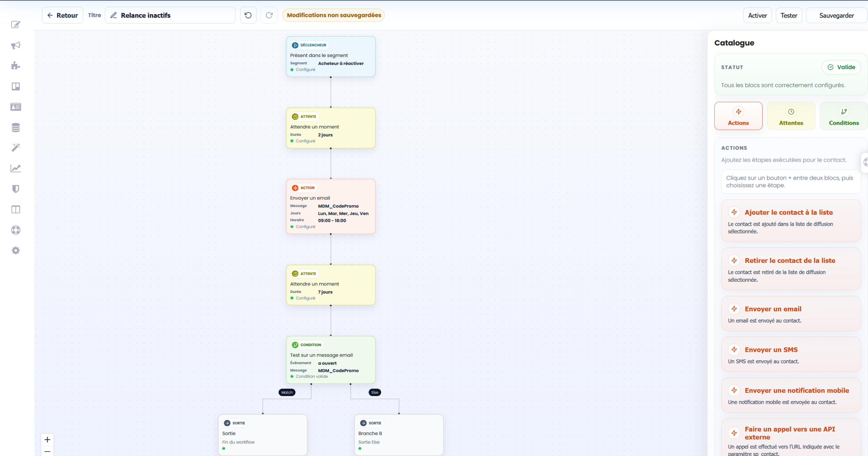Open the shield sidebar icon
This screenshot has width=868, height=456.
16,189
